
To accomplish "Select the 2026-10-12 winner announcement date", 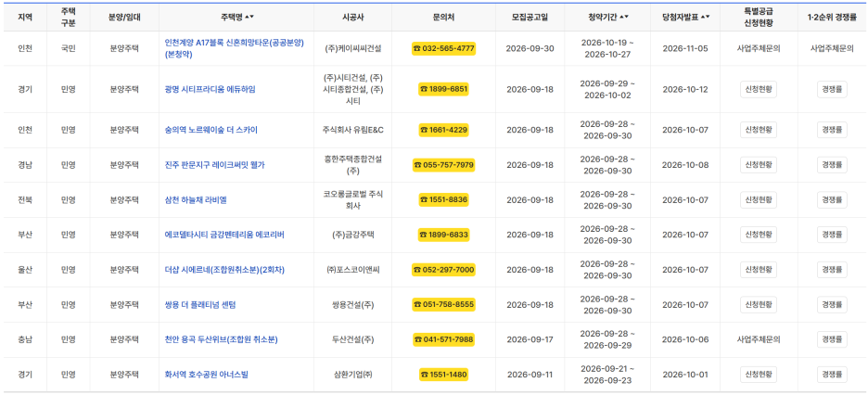I will (x=684, y=89).
